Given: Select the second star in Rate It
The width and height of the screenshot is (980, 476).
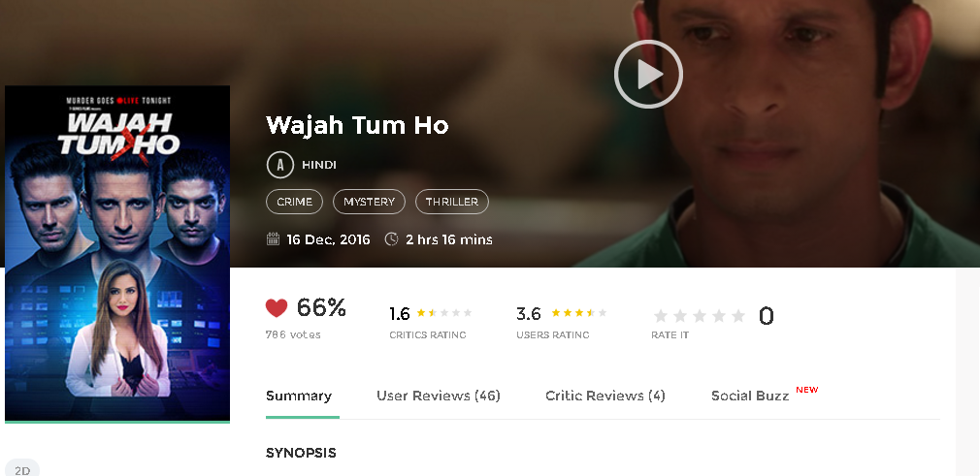Looking at the screenshot, I should point(680,316).
